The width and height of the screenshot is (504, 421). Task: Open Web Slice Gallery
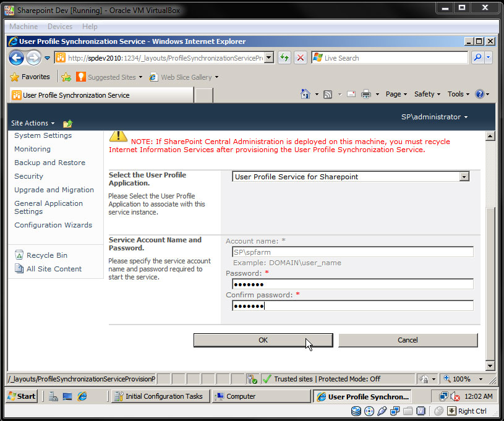point(184,77)
